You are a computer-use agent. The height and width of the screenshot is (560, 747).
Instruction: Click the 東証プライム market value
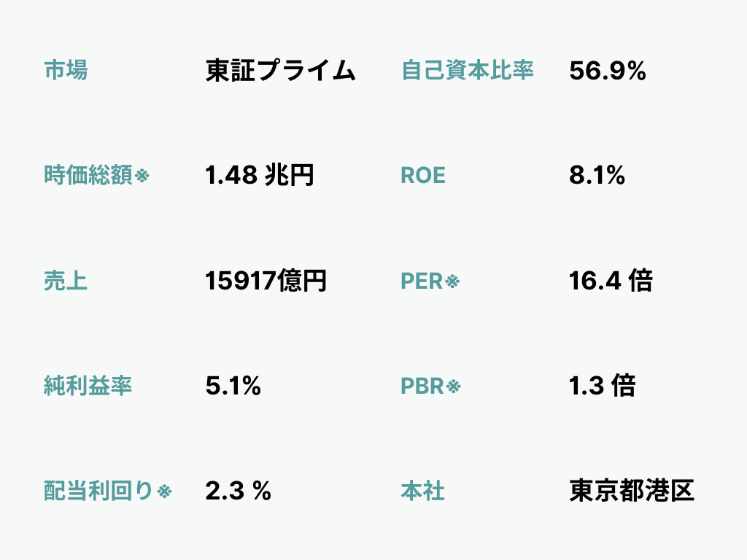point(281,71)
